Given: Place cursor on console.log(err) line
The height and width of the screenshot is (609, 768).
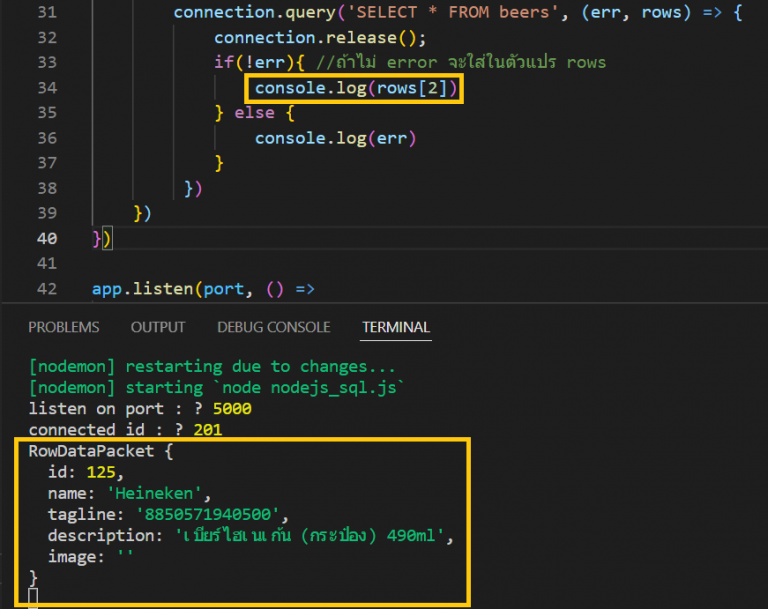Looking at the screenshot, I should [335, 138].
